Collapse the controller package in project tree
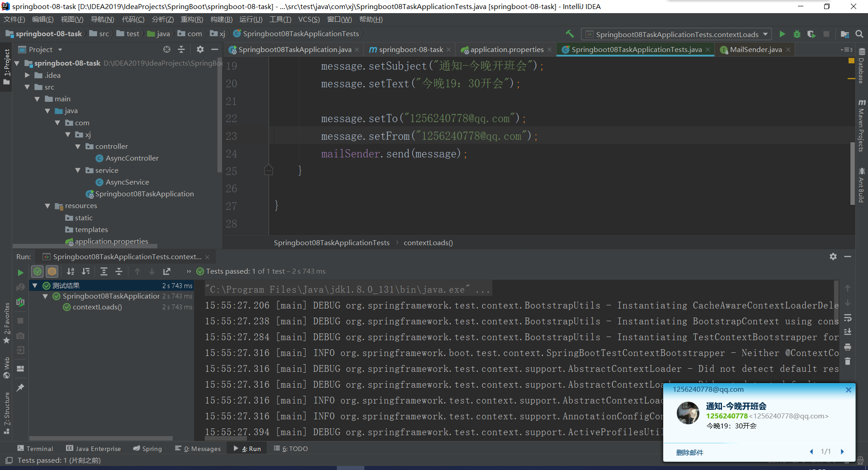 (x=78, y=147)
